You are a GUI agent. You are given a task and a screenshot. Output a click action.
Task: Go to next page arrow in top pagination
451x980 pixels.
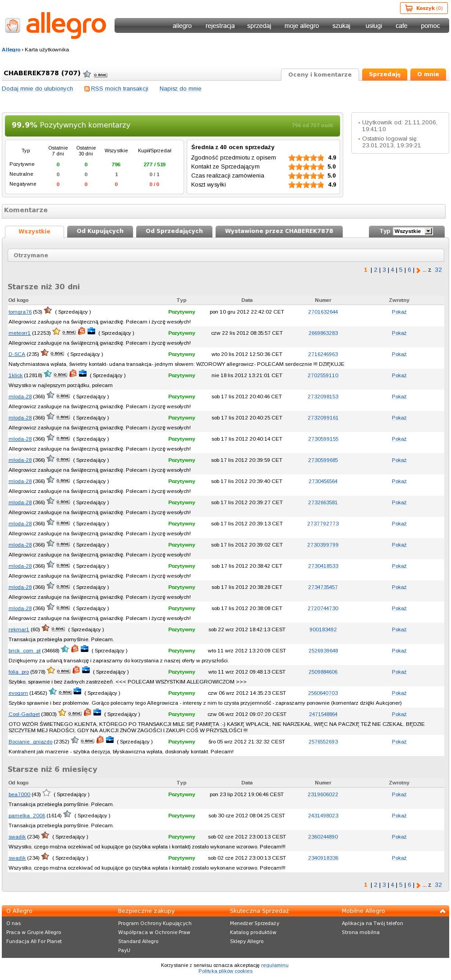418,270
